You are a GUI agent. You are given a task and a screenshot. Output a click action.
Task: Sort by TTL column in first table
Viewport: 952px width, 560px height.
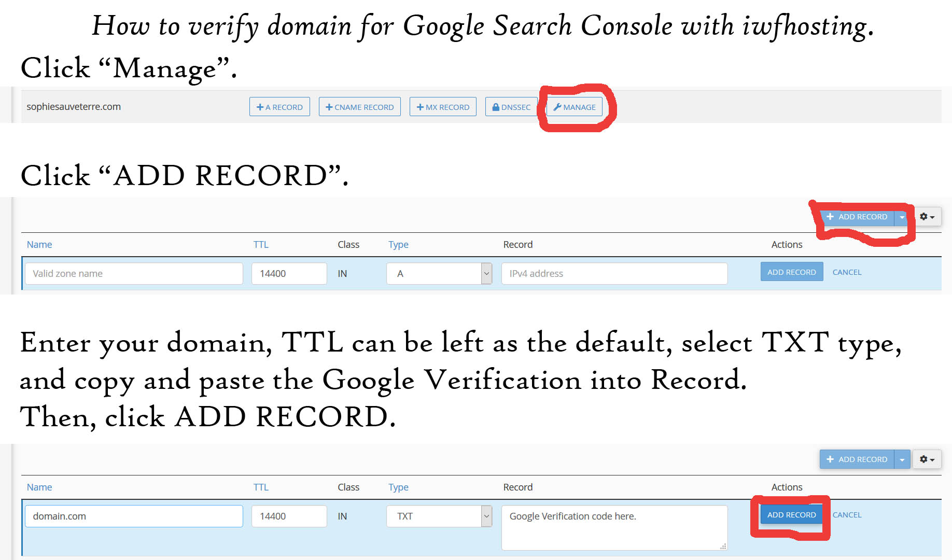point(261,245)
